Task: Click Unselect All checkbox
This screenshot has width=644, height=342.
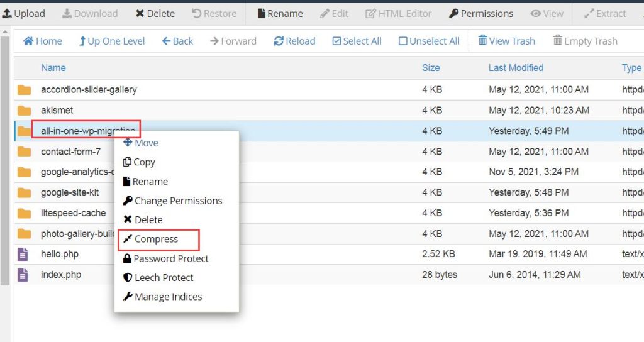Action: click(403, 41)
